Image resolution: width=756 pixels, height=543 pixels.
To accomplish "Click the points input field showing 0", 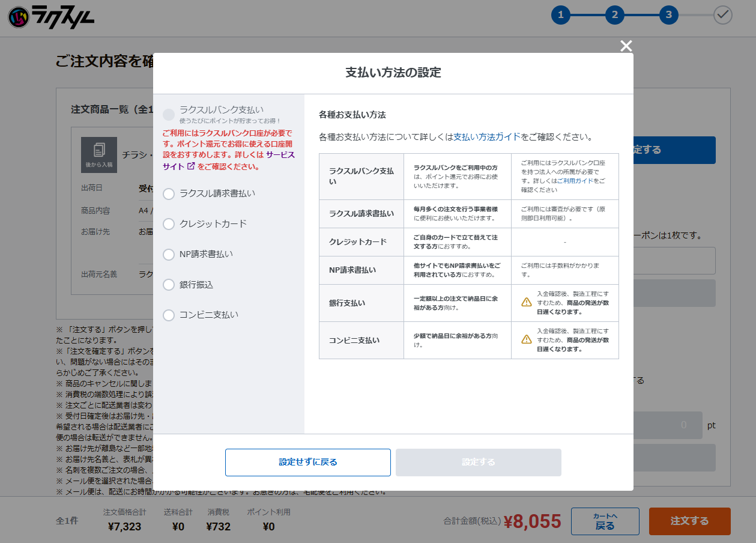I will 668,425.
